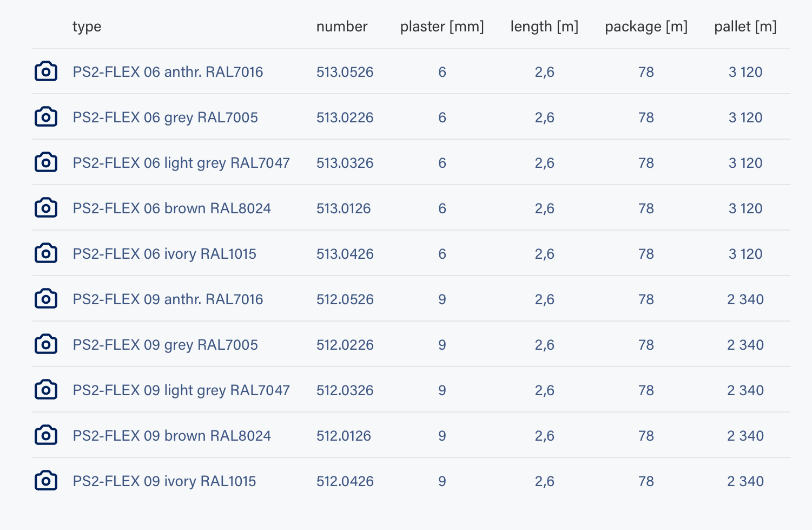Viewport: 812px width, 530px height.
Task: Click camera icon beside PS2-FLEX 06 light grey
Action: [46, 162]
